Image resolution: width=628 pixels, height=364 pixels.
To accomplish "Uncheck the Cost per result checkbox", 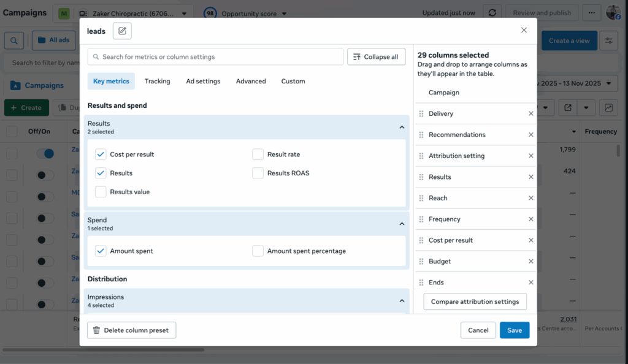I will pos(101,154).
